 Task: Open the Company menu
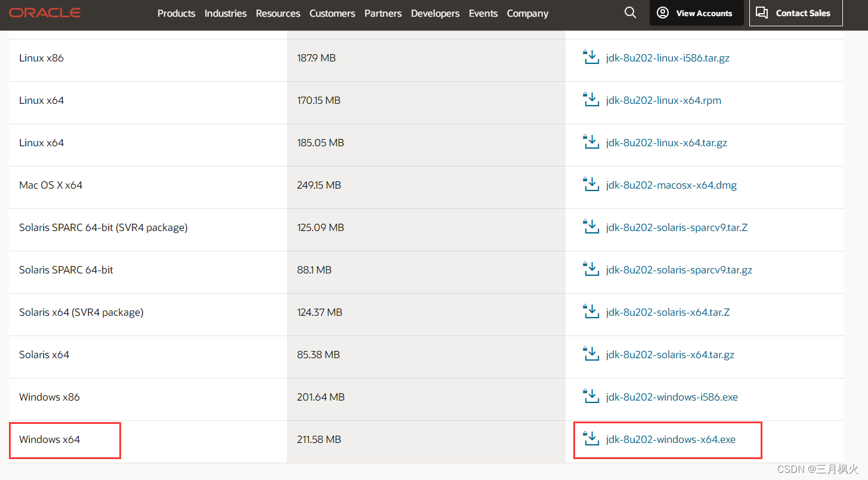point(527,13)
